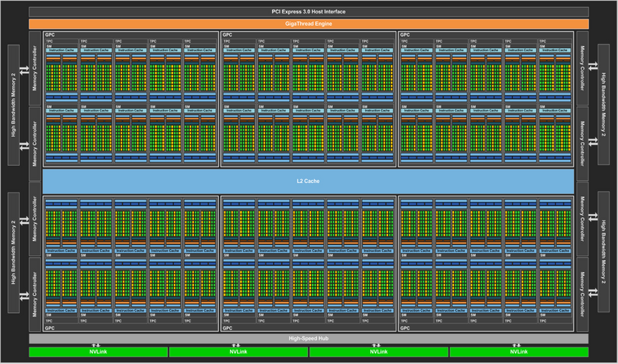Click the PCI Express 3.0 Host Interface bar
The width and height of the screenshot is (618, 364).
tap(309, 11)
